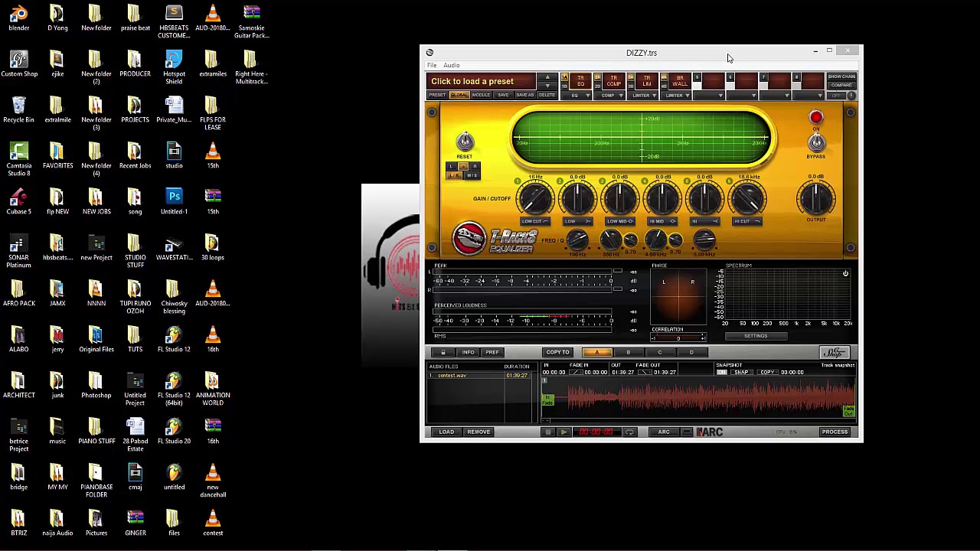Toggle the red ON indicator light
The image size is (980, 551).
pyautogui.click(x=816, y=118)
